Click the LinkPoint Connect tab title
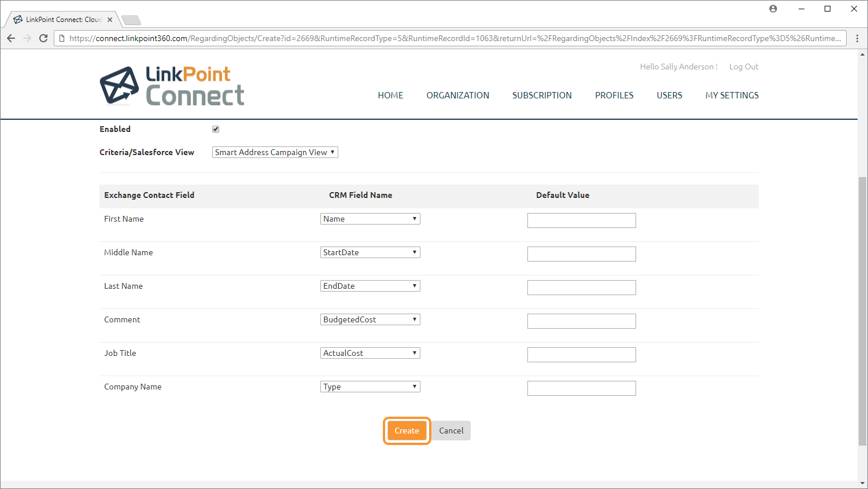Screen dimensions: 868x489 (x=64, y=20)
